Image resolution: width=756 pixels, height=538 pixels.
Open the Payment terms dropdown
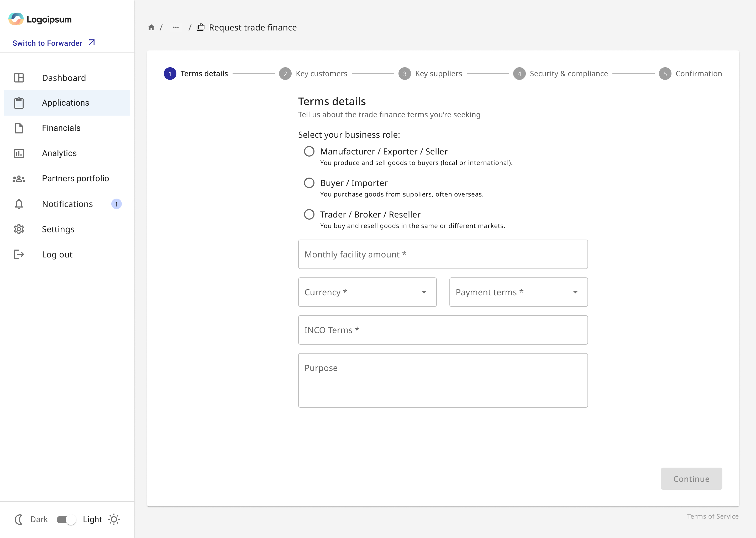[518, 292]
